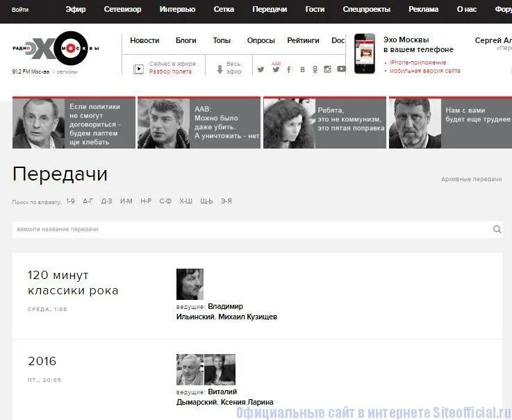Open the 2016 program title
Image resolution: width=512 pixels, height=420 pixels.
tap(42, 361)
